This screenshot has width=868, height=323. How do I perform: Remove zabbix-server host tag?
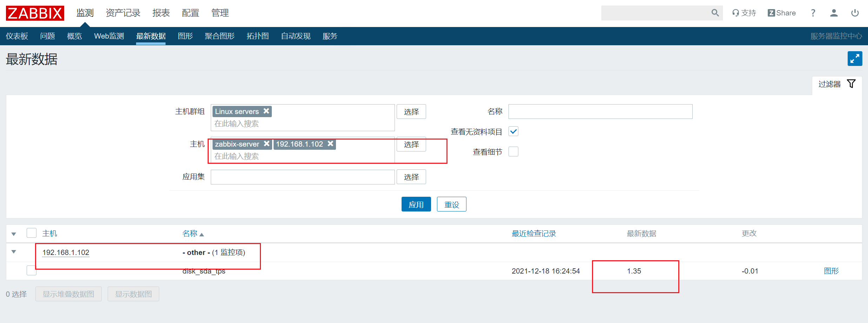267,143
